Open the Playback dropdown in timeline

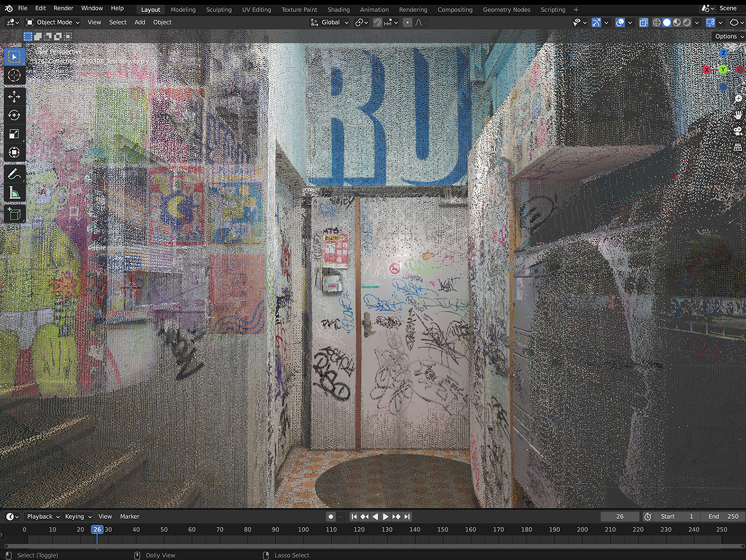(43, 516)
